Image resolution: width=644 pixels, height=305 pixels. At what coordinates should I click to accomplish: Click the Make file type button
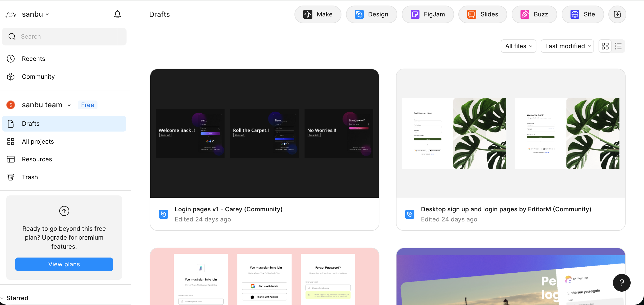pos(318,14)
